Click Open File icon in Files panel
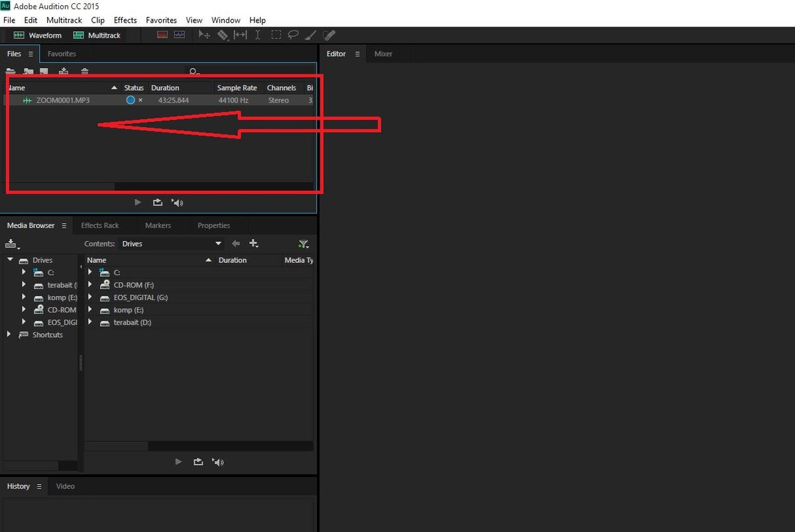 coord(11,72)
